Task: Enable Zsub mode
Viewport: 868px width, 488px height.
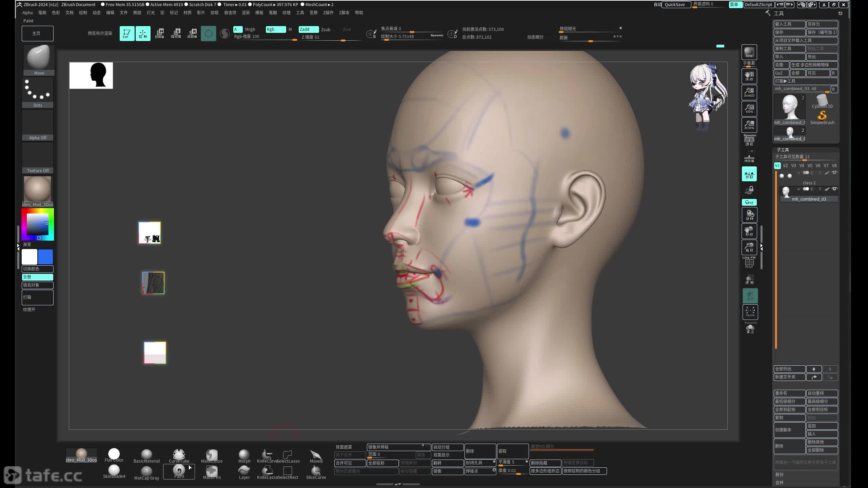Action: click(x=325, y=29)
